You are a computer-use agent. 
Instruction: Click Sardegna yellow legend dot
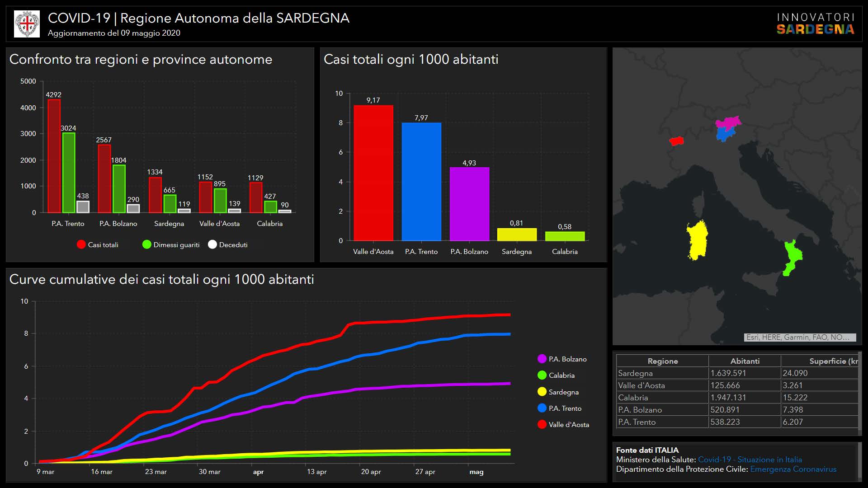[542, 392]
